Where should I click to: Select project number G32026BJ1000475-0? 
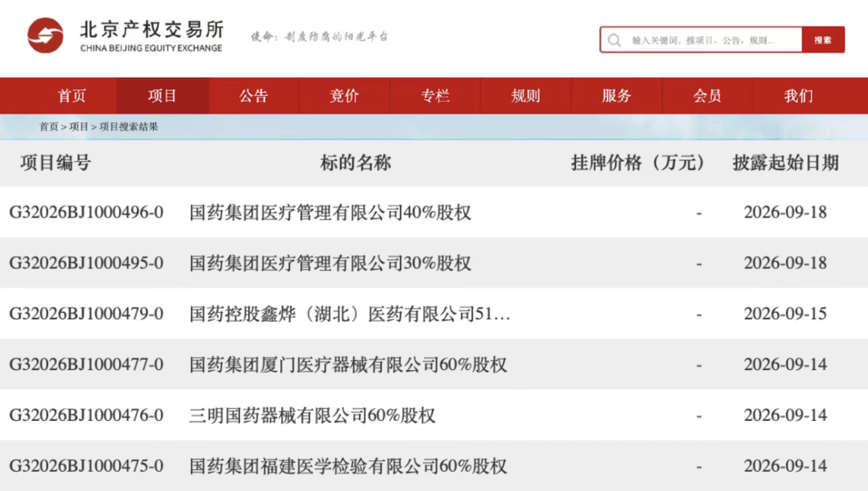86,466
